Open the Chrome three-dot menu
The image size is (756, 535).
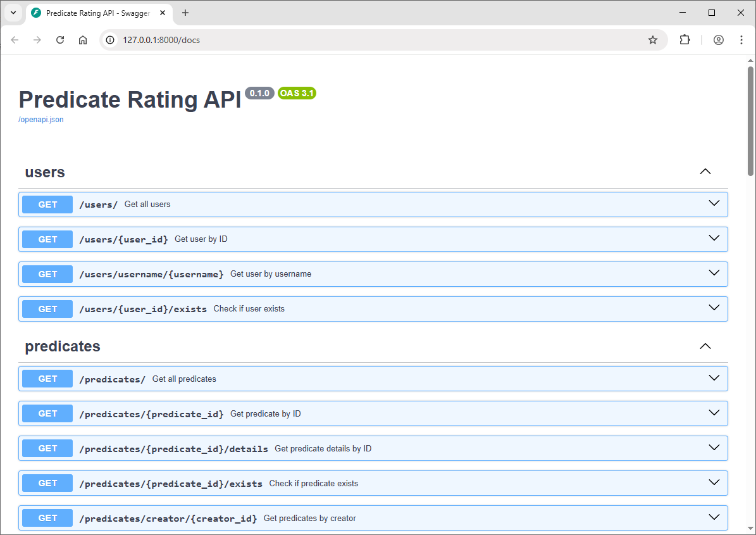tap(741, 40)
